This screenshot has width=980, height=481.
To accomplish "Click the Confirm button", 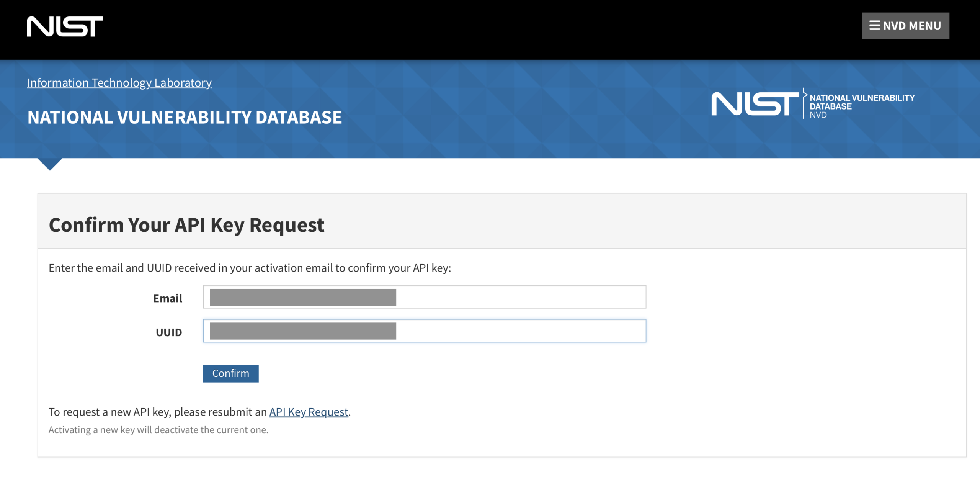I will click(x=231, y=373).
